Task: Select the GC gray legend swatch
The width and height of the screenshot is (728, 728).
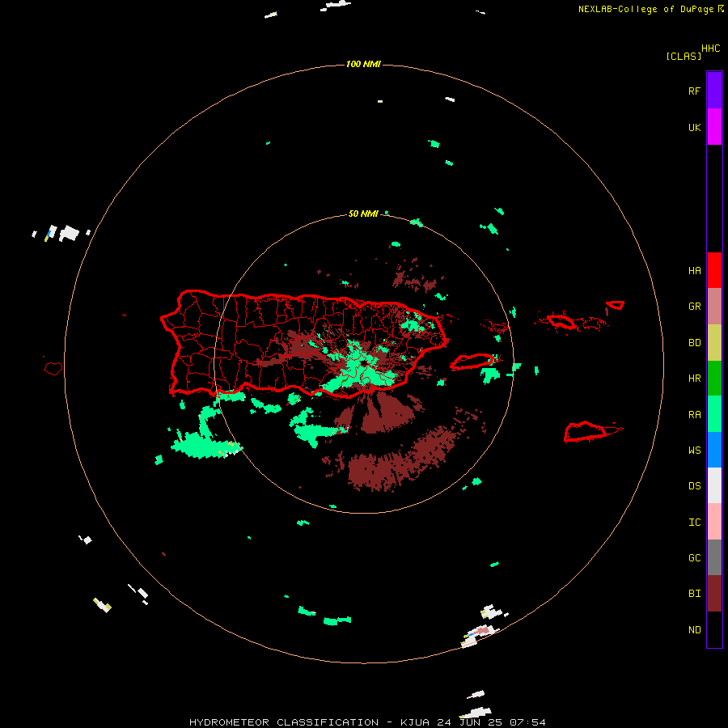Action: 714,557
